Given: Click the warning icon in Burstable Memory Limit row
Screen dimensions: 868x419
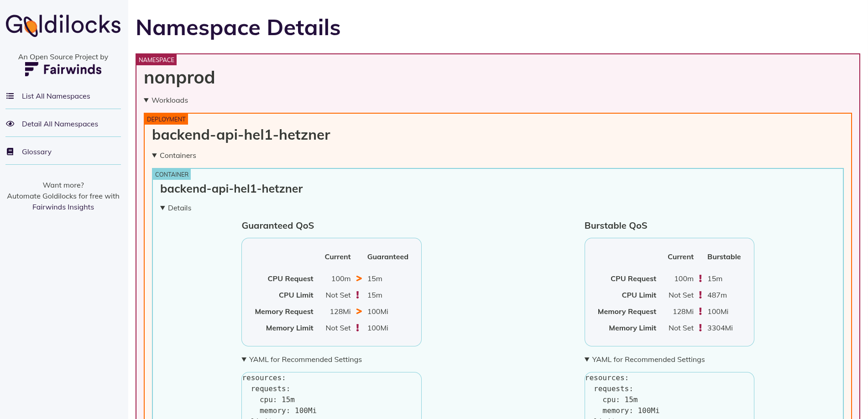Looking at the screenshot, I should (701, 328).
